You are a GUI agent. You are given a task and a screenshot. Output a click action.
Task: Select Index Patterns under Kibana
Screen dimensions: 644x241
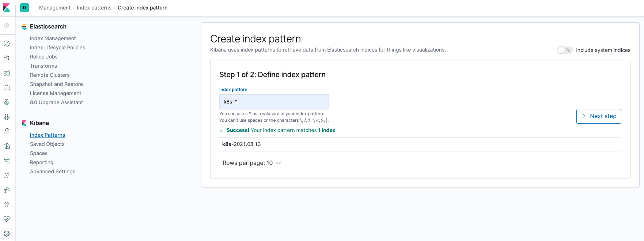(x=48, y=135)
